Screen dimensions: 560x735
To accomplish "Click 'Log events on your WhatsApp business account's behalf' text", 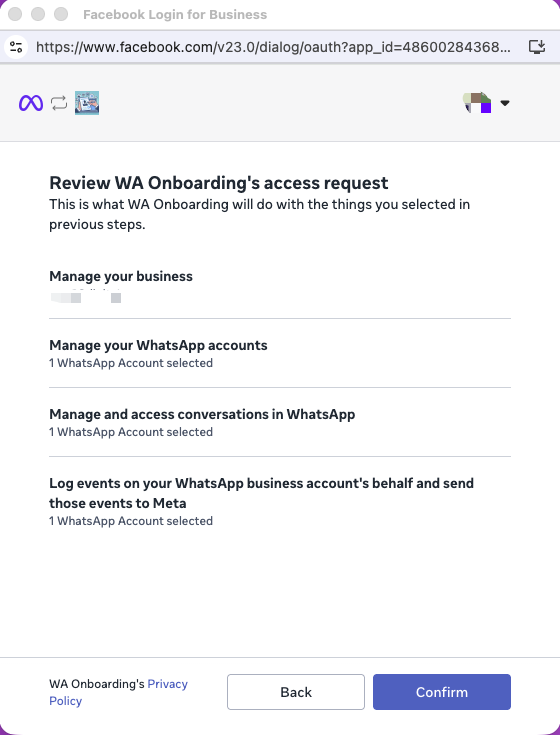I will pyautogui.click(x=261, y=493).
